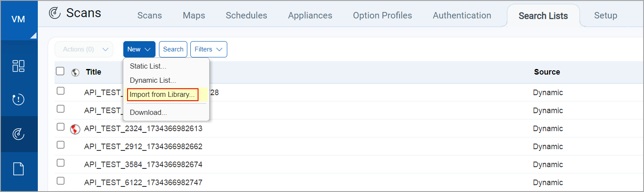Image resolution: width=644 pixels, height=192 pixels.
Task: Open the VM module picker
Action: click(18, 20)
